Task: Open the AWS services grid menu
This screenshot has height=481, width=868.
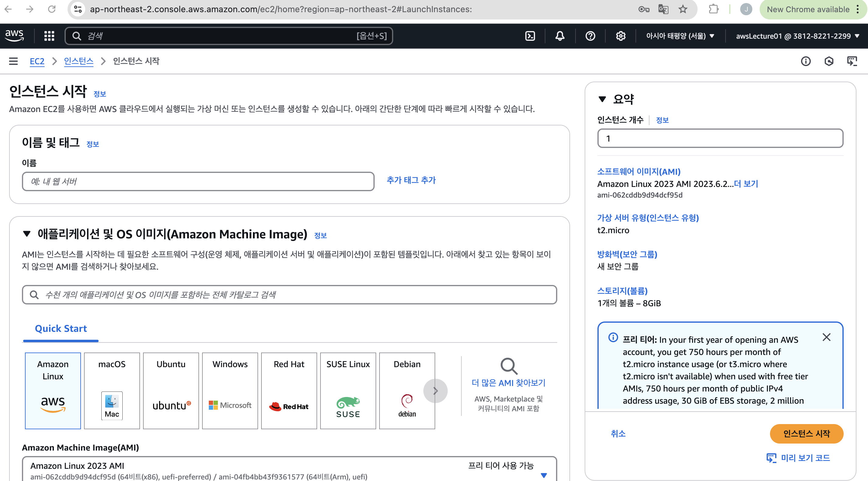Action: click(49, 36)
